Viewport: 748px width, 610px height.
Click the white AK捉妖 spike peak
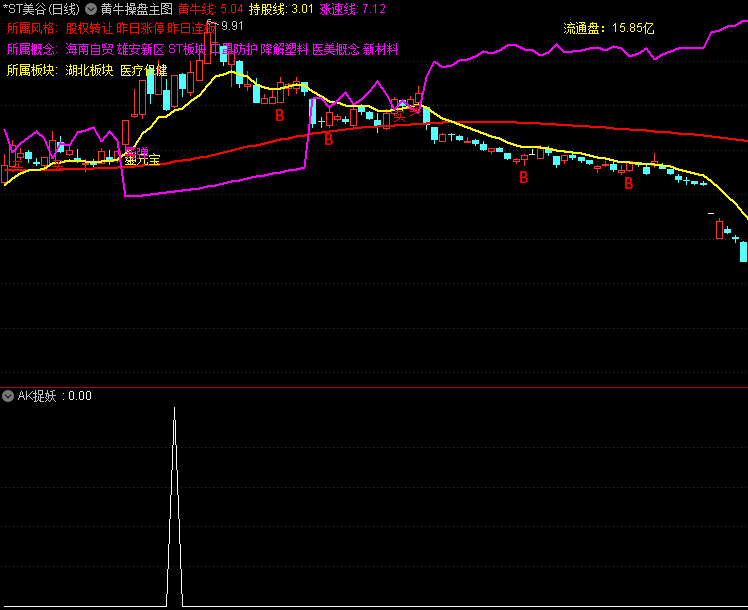point(175,409)
